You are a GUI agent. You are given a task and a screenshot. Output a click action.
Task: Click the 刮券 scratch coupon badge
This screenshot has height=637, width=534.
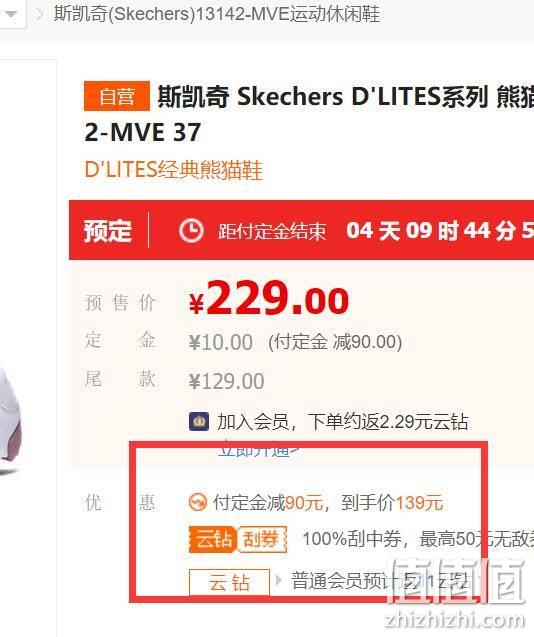coord(262,539)
